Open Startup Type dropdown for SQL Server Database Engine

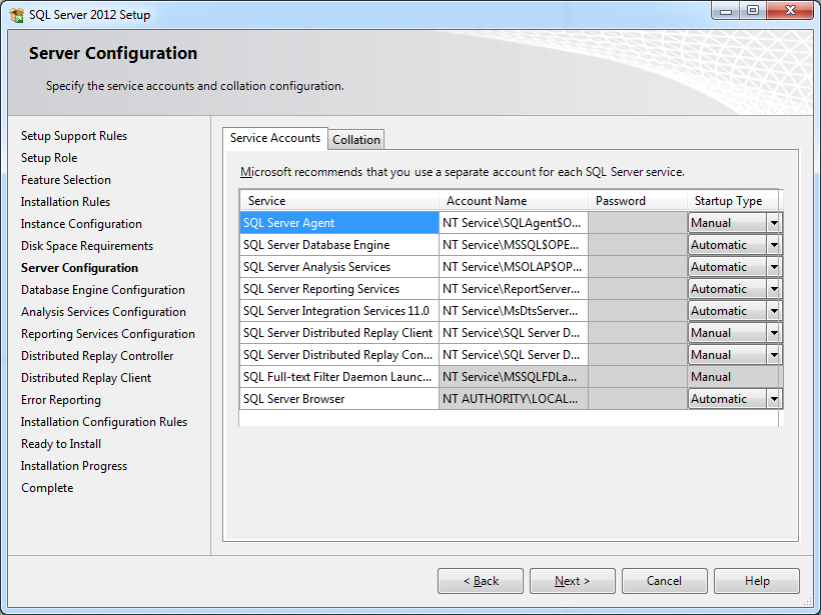click(773, 245)
